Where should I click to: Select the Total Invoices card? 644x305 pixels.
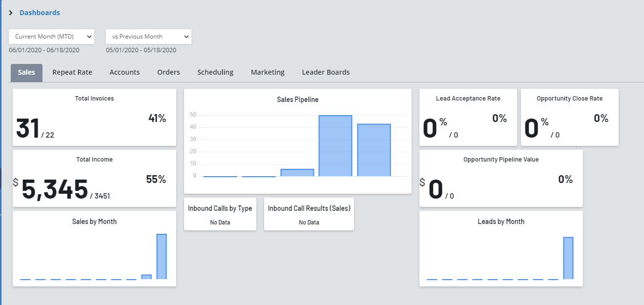[x=94, y=118]
